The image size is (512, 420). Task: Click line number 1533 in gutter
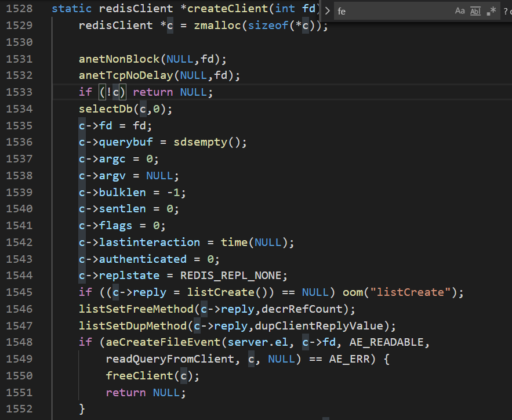[19, 92]
